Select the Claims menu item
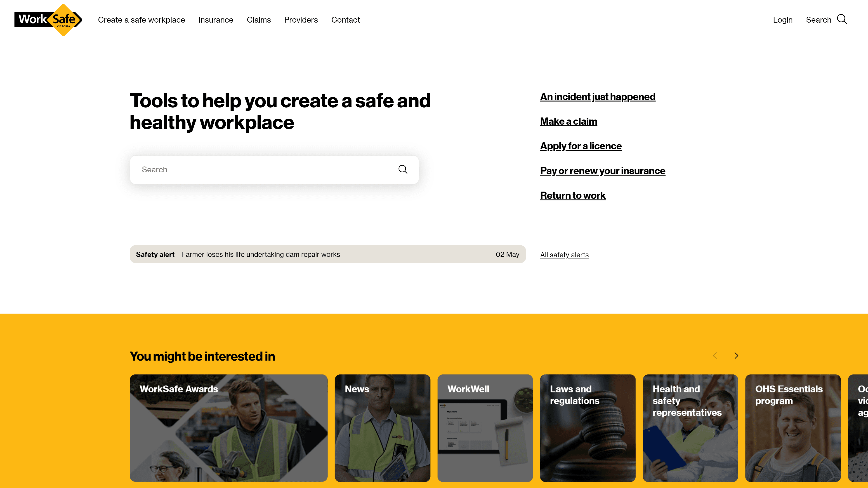 pos(259,20)
